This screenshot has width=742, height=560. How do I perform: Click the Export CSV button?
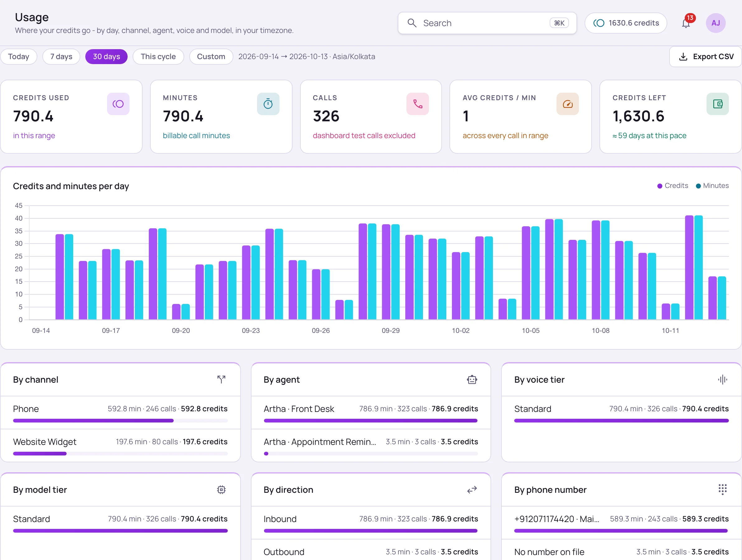point(706,57)
